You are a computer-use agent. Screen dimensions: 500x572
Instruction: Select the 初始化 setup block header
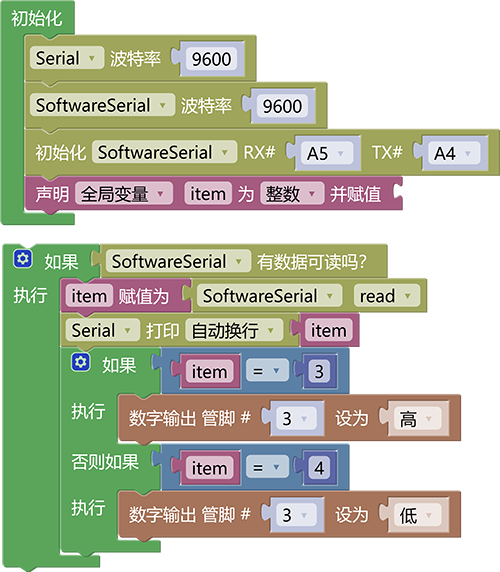(x=36, y=18)
